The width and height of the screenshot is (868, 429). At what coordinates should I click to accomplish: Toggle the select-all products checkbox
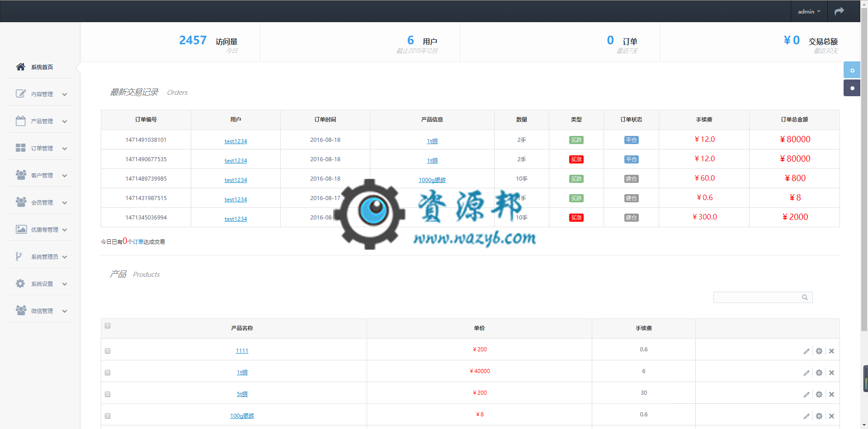pyautogui.click(x=108, y=326)
